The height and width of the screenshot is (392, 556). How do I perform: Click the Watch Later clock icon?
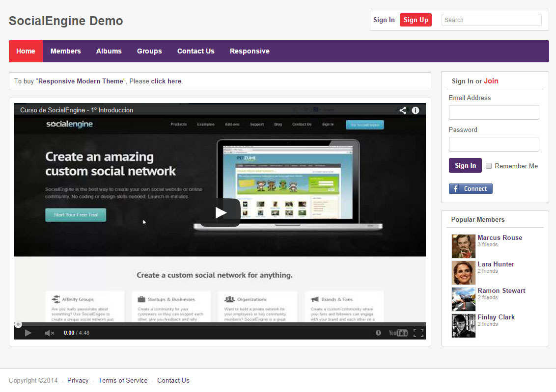[x=378, y=333]
